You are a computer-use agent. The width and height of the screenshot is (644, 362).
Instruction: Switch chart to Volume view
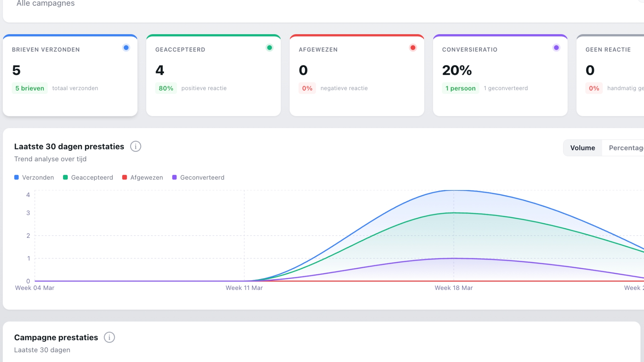click(x=583, y=148)
